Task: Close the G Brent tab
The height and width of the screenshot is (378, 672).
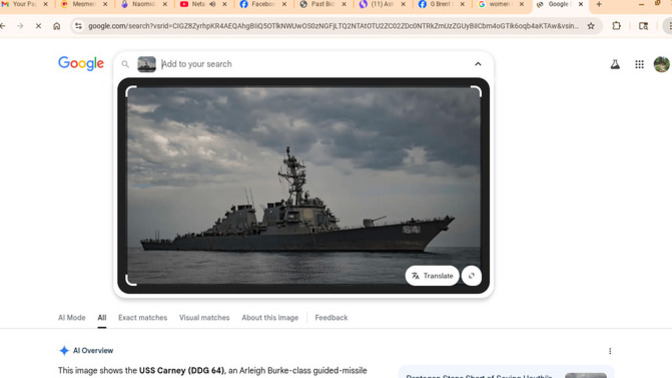Action: (x=462, y=4)
